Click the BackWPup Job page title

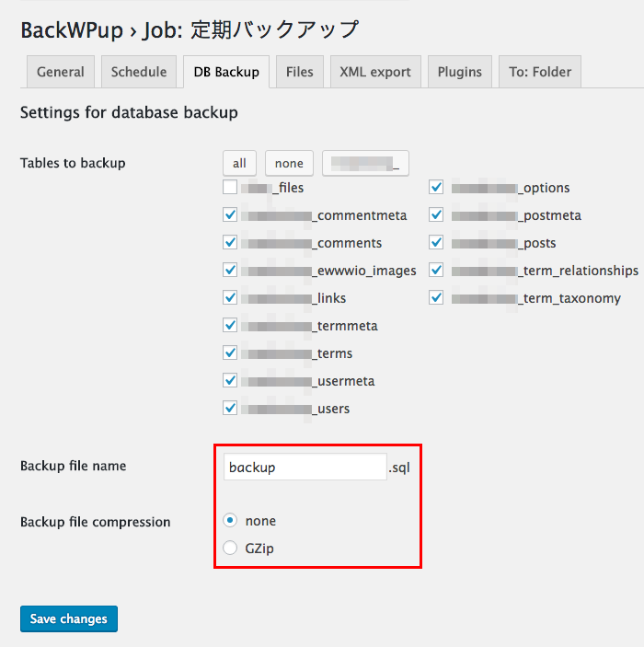pyautogui.click(x=190, y=30)
